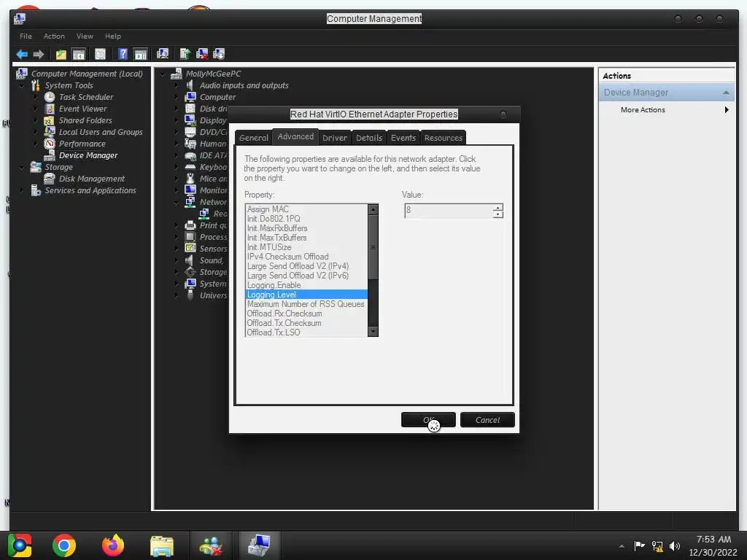The image size is (747, 560).
Task: Switch to the Resources tab
Action: pos(443,138)
